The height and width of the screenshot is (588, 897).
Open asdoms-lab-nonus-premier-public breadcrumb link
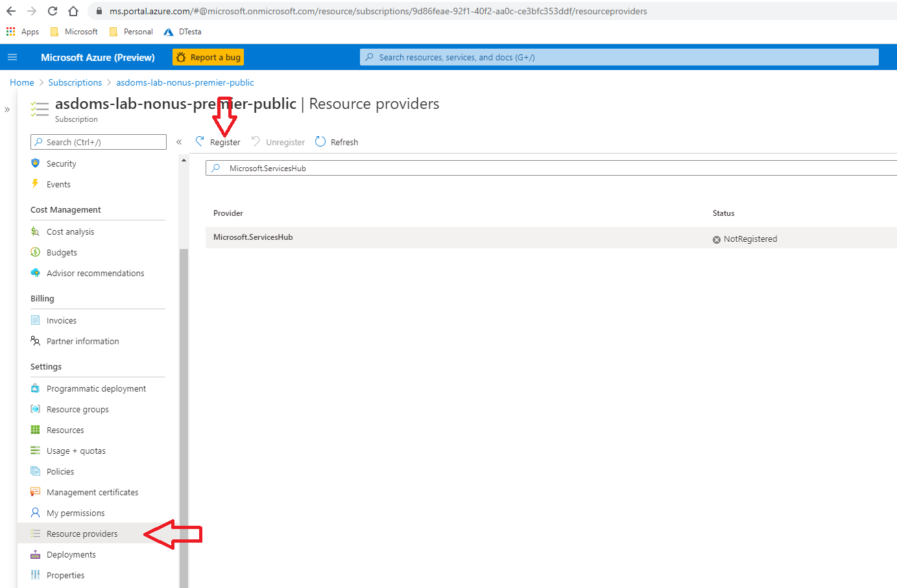[185, 82]
